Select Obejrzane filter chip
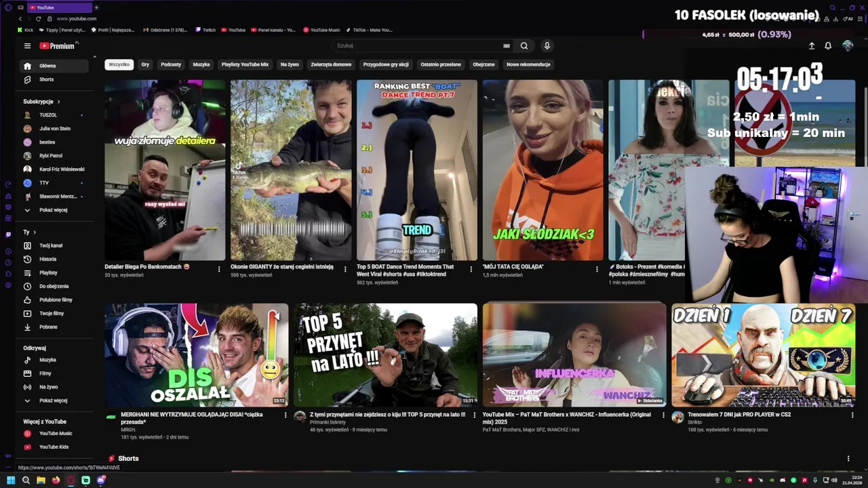This screenshot has width=868, height=488. (x=484, y=64)
